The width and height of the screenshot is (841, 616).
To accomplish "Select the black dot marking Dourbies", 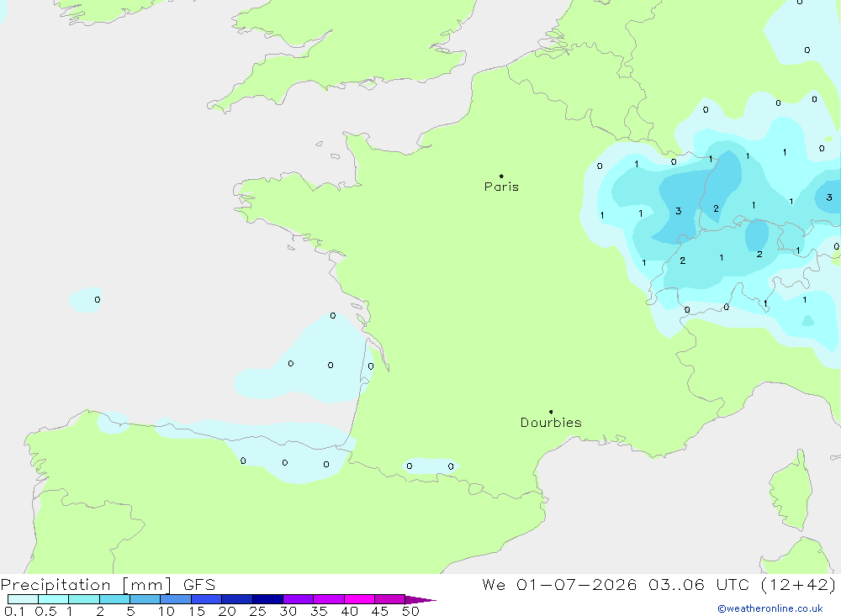I will click(x=551, y=412).
